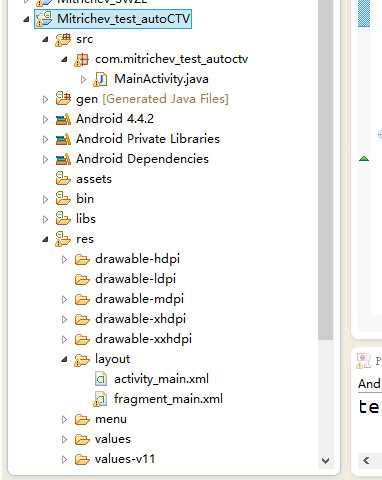382x480 pixels.
Task: Collapse the com.mitrichev_test_autoctv package node
Action: (64, 60)
